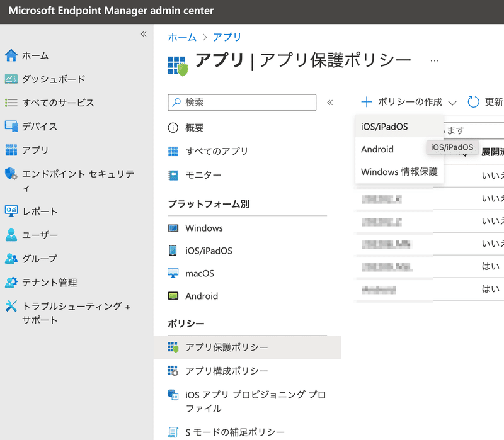Open ダッシュボード in the sidebar

tap(45, 79)
